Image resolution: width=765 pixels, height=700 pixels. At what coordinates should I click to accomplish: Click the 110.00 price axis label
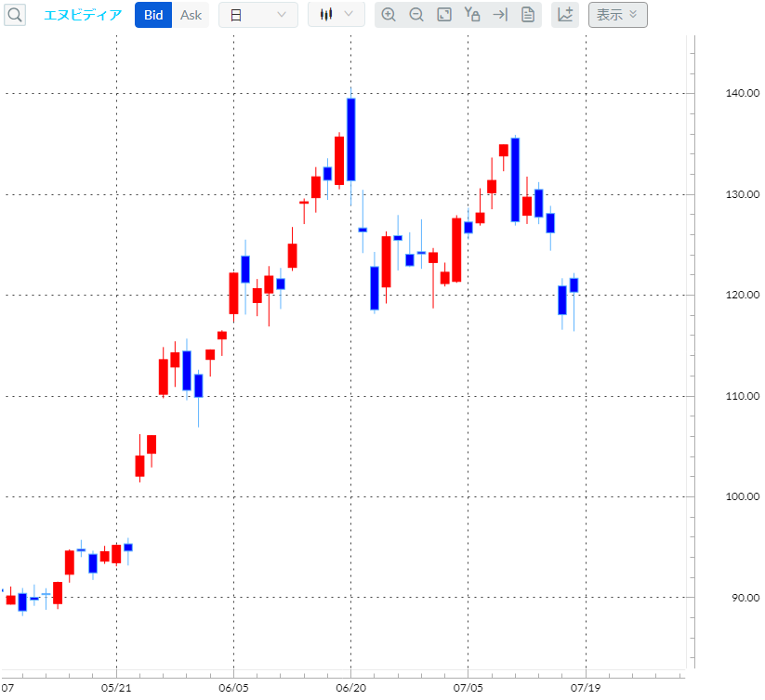[x=742, y=396]
